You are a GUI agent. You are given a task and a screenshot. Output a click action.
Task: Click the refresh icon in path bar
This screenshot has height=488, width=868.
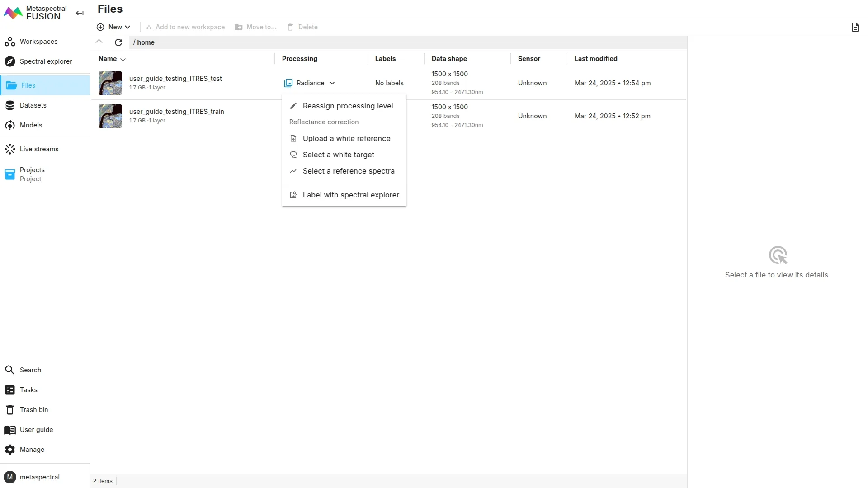tap(118, 42)
